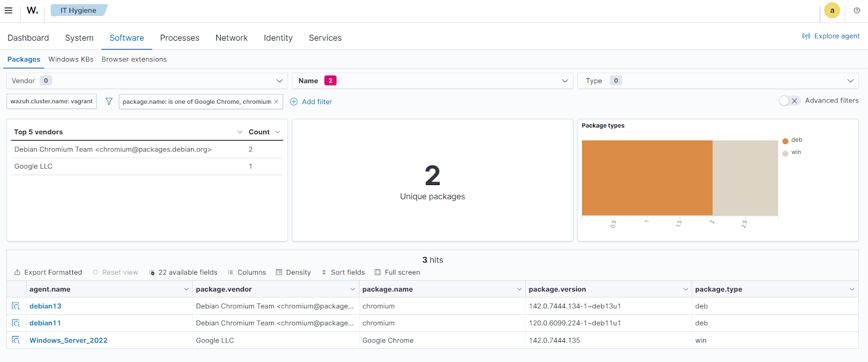Toggle the Advanced filters switch
Screen dimensions: 868x362
(x=789, y=101)
